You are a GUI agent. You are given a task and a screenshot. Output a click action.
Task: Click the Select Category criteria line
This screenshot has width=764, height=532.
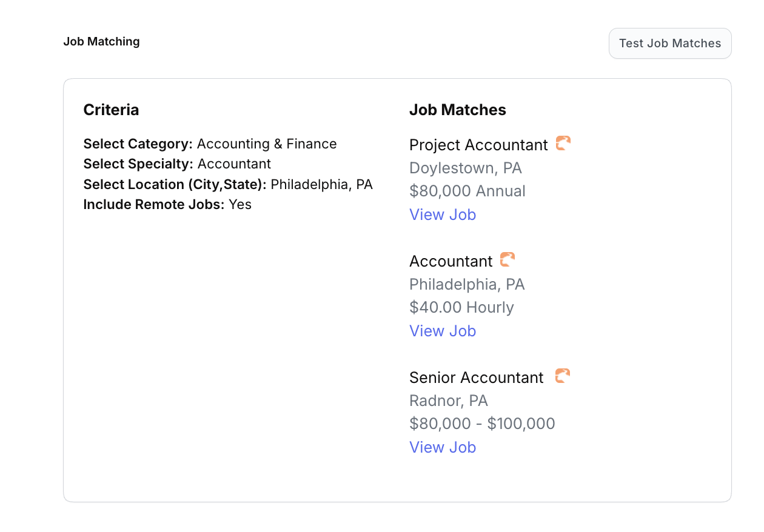[210, 144]
